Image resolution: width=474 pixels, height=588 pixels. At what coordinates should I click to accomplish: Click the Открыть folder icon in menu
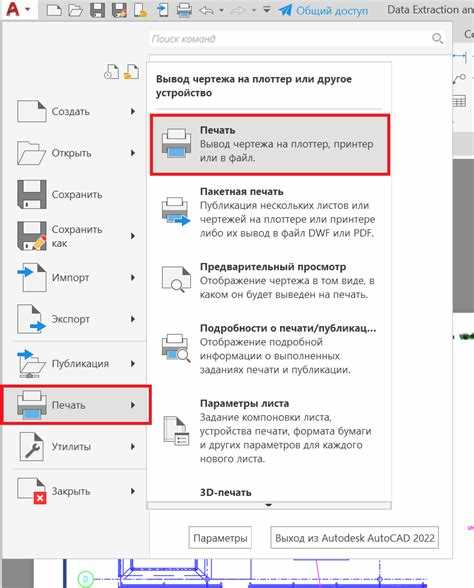pyautogui.click(x=32, y=153)
